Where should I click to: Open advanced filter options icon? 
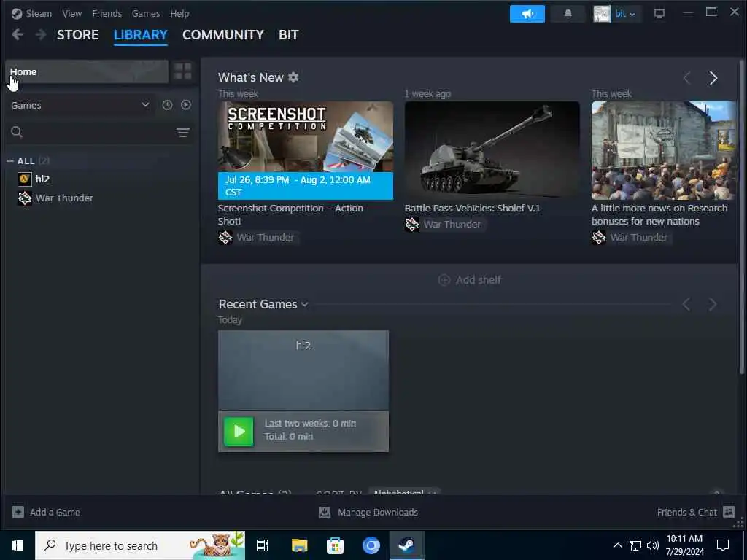(183, 133)
